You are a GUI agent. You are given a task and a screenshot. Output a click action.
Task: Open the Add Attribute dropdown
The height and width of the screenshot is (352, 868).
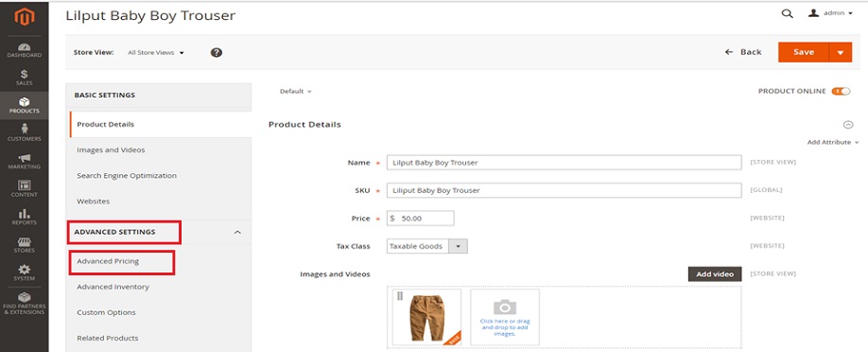833,143
